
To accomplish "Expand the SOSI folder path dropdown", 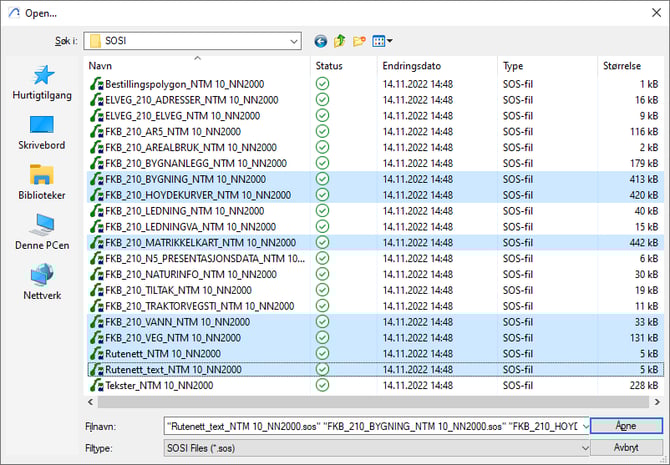I will point(293,41).
